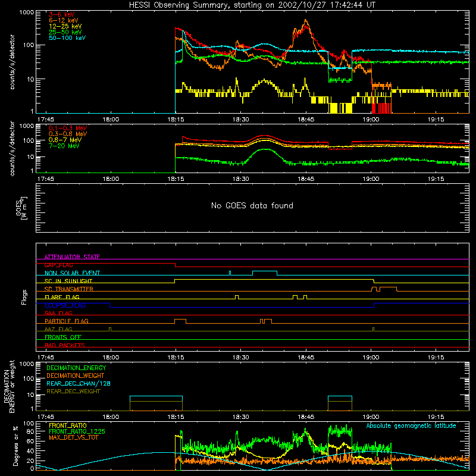Screen dimensions: 476x476
Task: Click the 0.3-0.8 MeV legend entry
Action: (x=68, y=134)
